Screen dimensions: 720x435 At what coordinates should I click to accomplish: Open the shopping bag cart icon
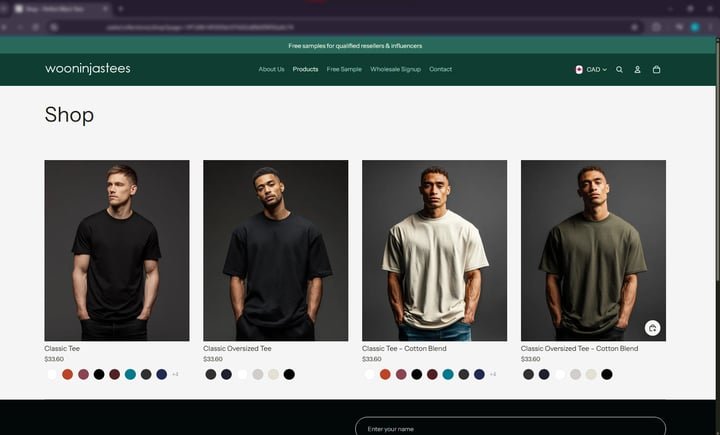point(656,69)
